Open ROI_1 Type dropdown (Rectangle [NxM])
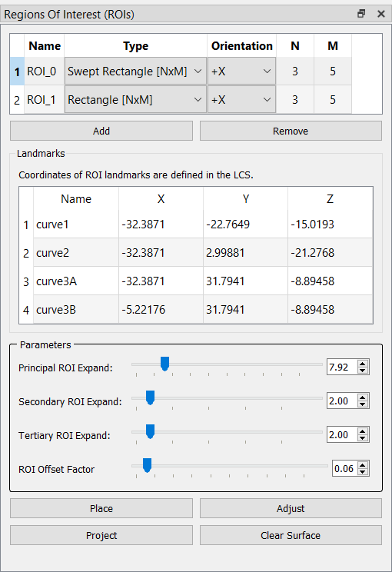The image size is (392, 572). point(135,100)
